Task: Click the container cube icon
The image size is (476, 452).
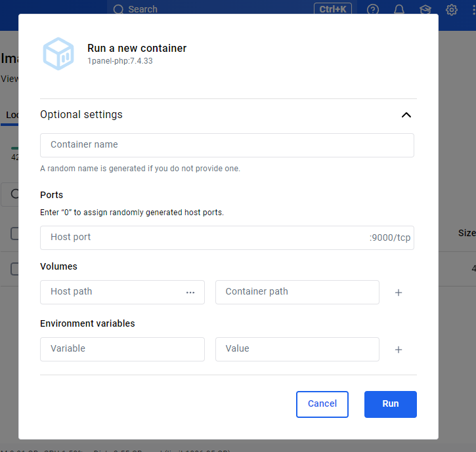Action: click(x=58, y=54)
